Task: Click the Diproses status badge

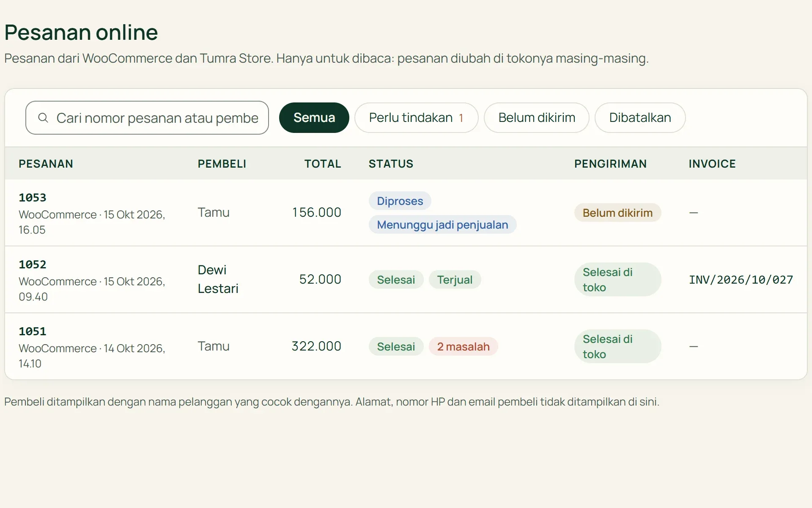Action: [x=400, y=201]
